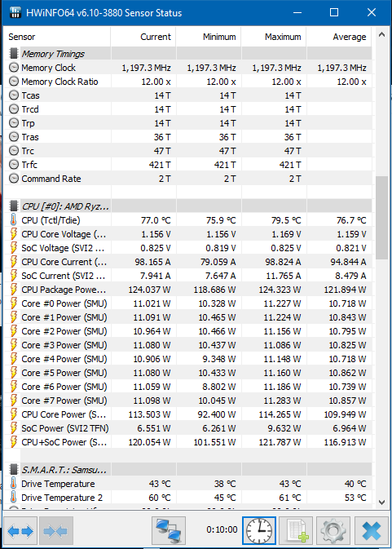Image resolution: width=392 pixels, height=549 pixels.
Task: Select the Trc sensor label
Action: 28,151
